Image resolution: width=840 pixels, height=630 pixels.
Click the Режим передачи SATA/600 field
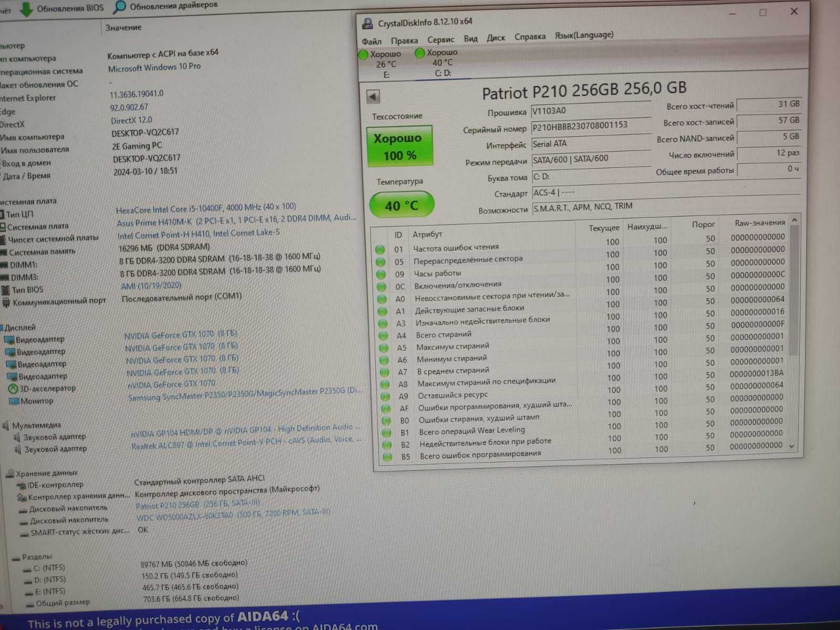(591, 159)
